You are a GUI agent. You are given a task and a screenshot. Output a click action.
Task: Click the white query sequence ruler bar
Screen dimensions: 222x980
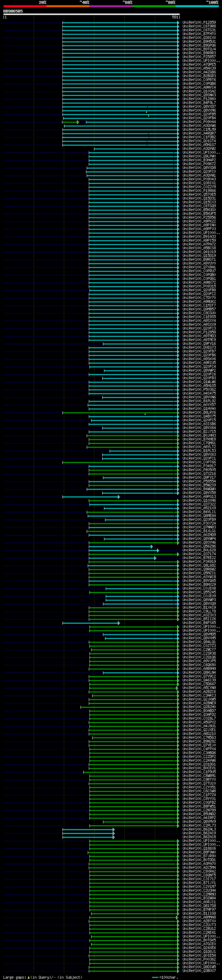point(91,15)
